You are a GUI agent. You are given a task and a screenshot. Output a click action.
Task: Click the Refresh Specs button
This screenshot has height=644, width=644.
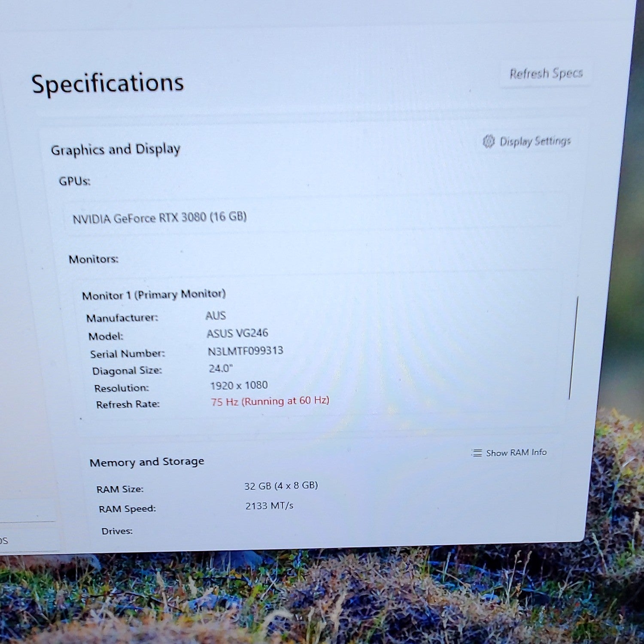click(x=546, y=74)
